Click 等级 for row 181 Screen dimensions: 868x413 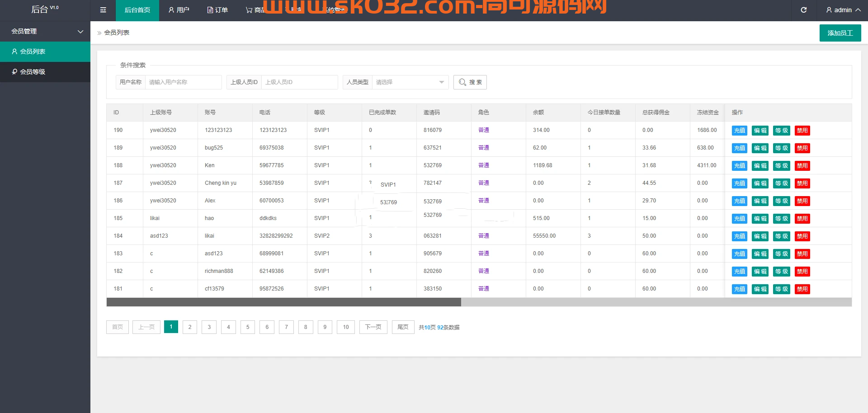[782, 289]
